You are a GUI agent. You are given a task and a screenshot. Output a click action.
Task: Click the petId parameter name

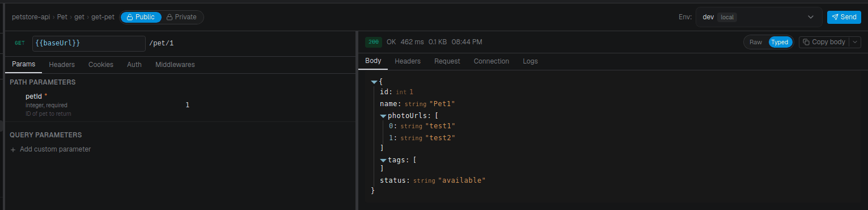34,96
